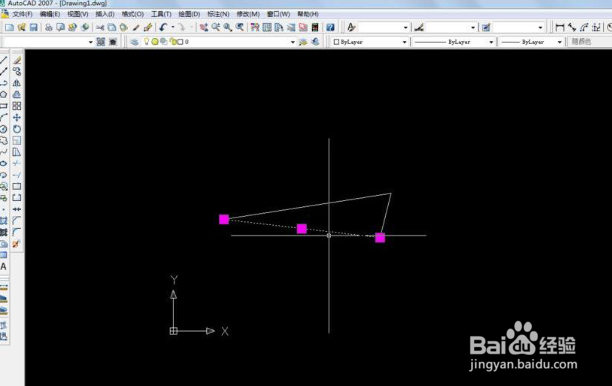
Task: Open the 格式(O) menu
Action: (x=133, y=14)
